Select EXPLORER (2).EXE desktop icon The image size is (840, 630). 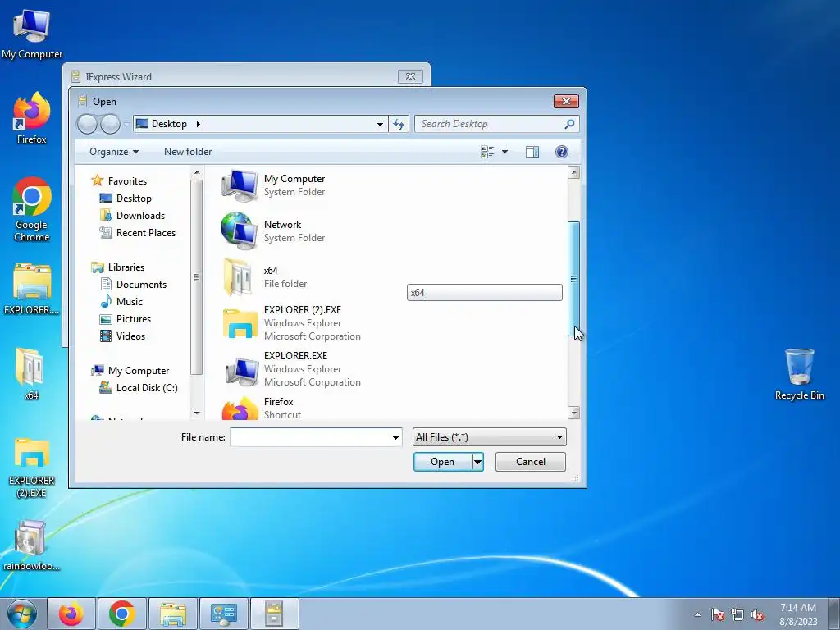coord(32,468)
